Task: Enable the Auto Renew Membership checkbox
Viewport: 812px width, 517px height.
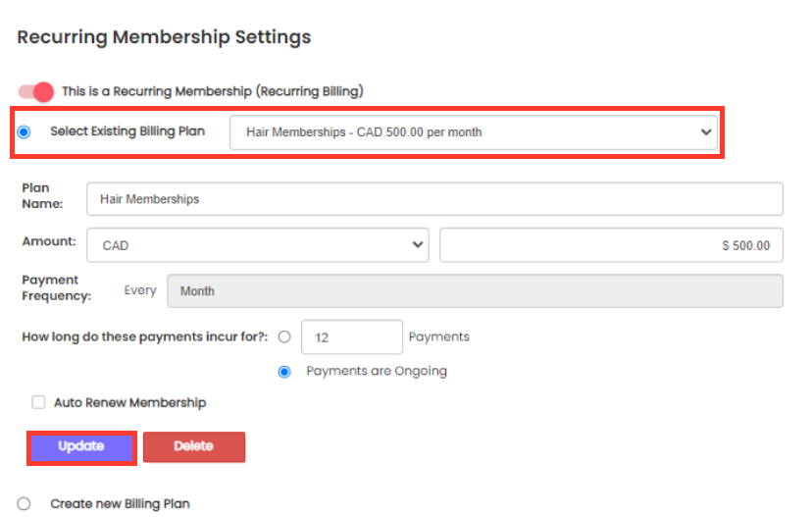Action: pos(39,402)
